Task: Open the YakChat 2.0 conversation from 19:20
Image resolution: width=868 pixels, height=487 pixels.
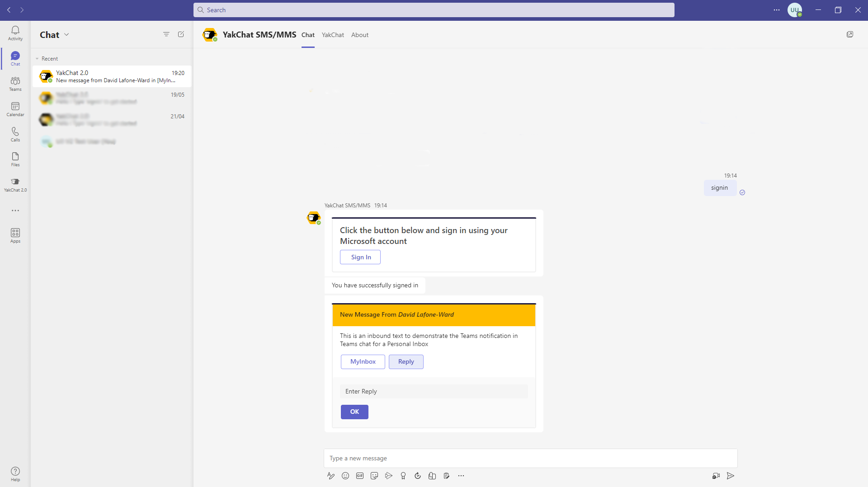Action: point(112,76)
